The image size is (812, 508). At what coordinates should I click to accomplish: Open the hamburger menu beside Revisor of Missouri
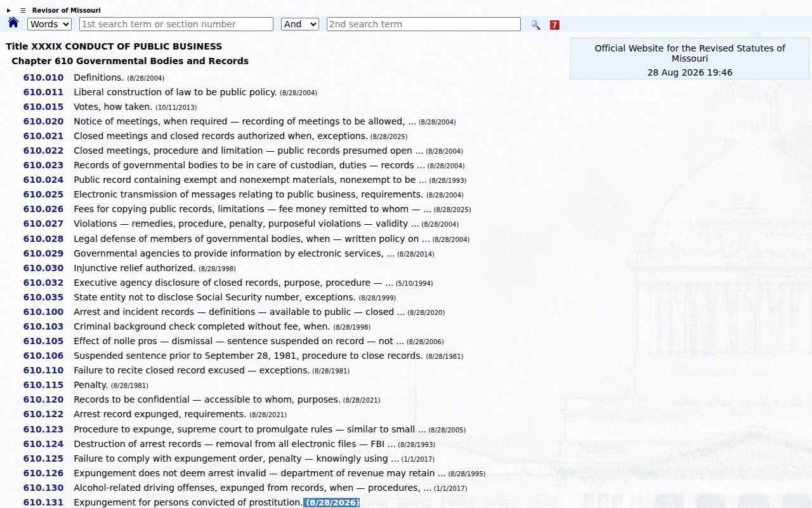[x=23, y=10]
